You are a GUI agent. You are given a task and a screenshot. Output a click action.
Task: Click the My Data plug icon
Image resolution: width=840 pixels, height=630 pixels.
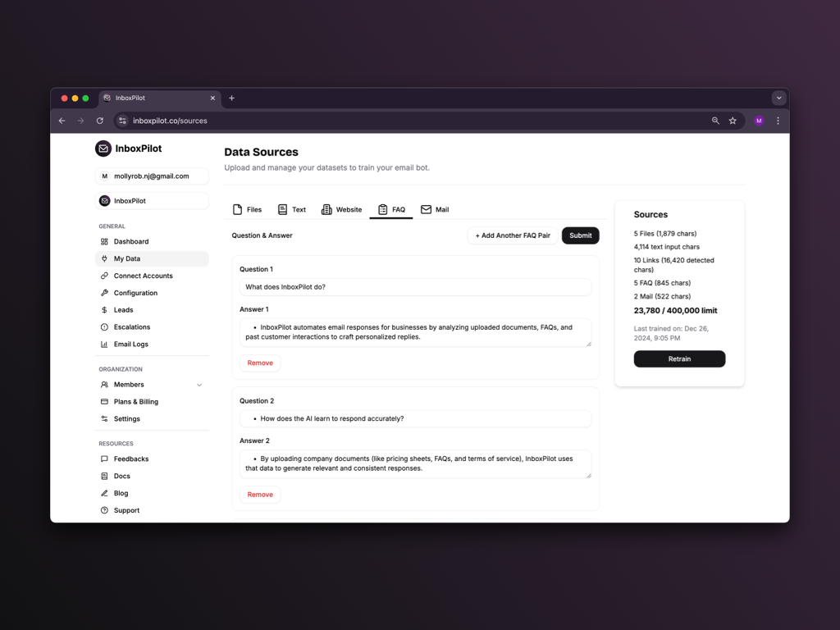click(x=104, y=258)
